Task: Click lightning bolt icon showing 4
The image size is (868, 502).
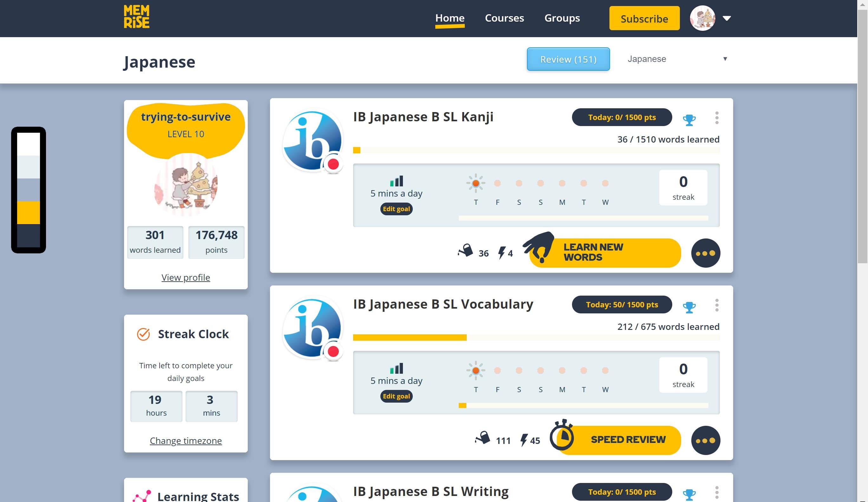Action: [x=502, y=253]
